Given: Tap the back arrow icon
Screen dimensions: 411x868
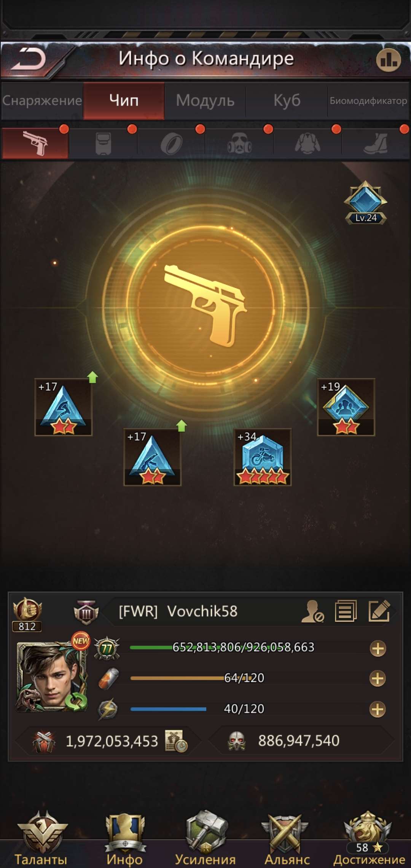Looking at the screenshot, I should 29,59.
